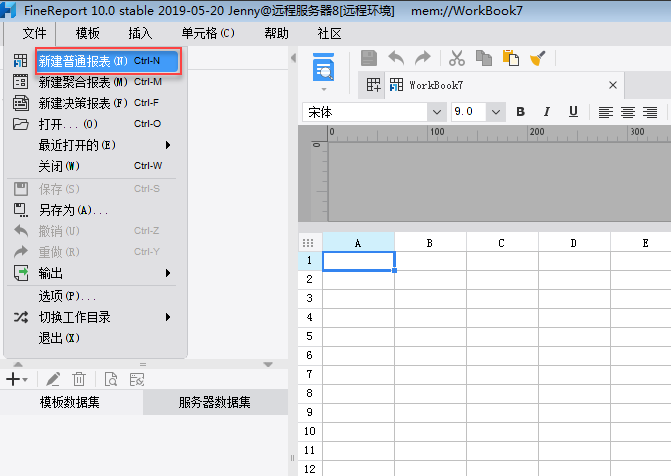Open the 宋体 font dropdown
671x476 pixels.
(436, 112)
